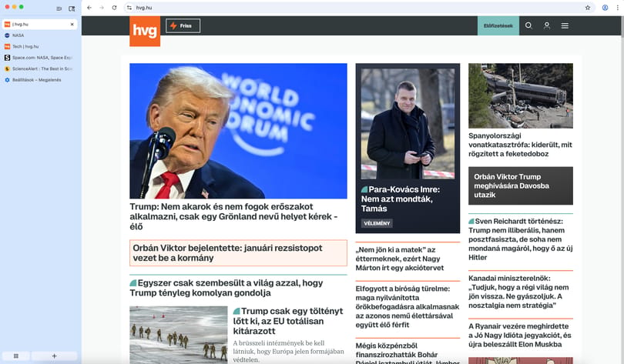Open the browser profile avatar
The height and width of the screenshot is (364, 624).
click(605, 8)
